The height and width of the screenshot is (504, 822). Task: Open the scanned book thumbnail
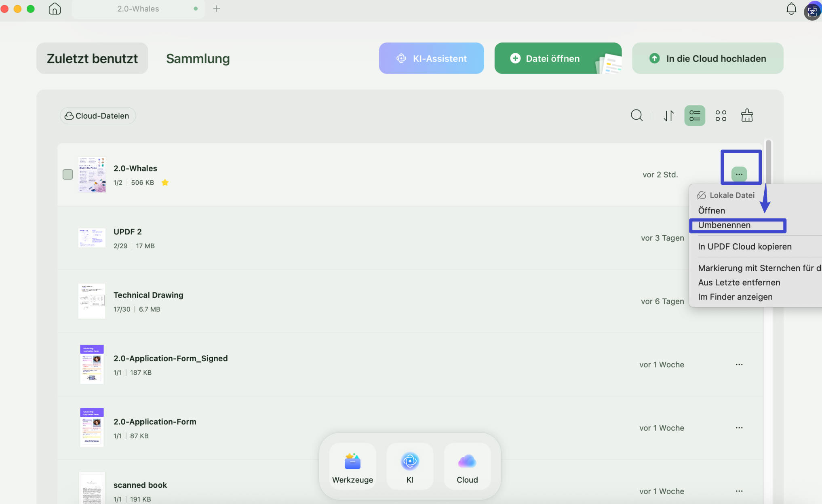[x=92, y=488]
